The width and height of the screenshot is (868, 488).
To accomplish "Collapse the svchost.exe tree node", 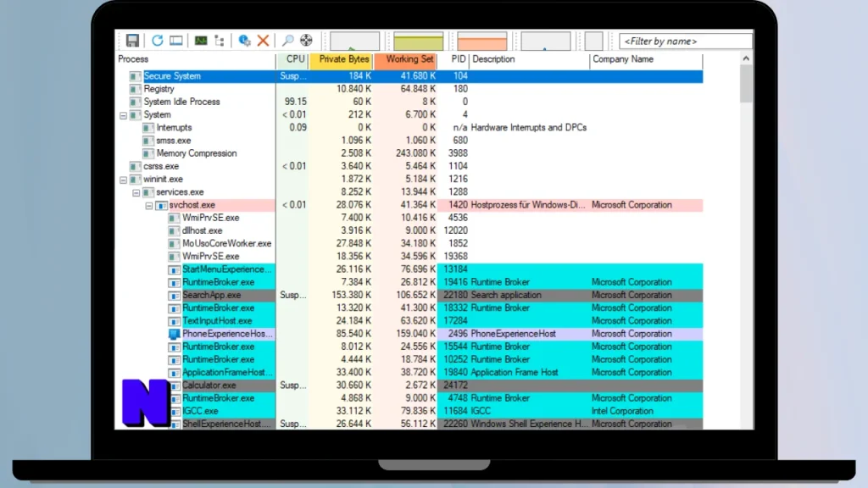I will (x=149, y=205).
